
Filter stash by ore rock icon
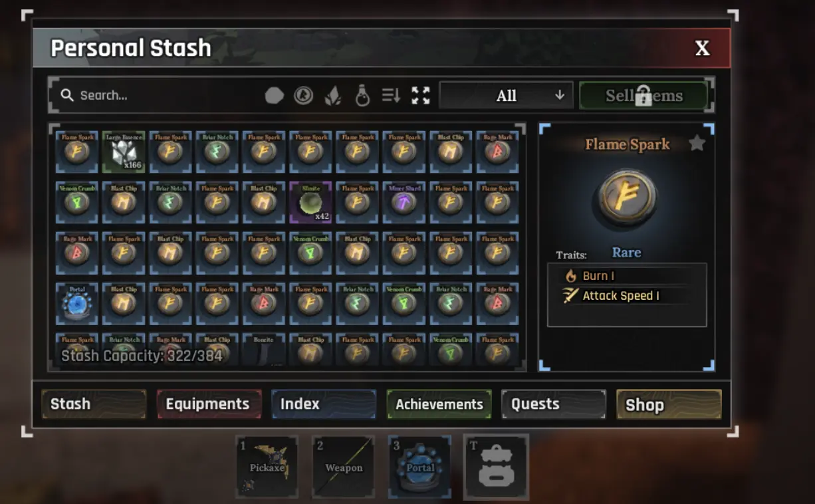[x=275, y=96]
